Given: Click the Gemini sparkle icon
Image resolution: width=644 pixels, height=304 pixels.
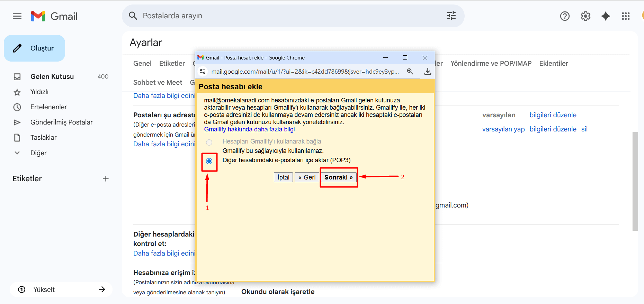Looking at the screenshot, I should pos(606,16).
